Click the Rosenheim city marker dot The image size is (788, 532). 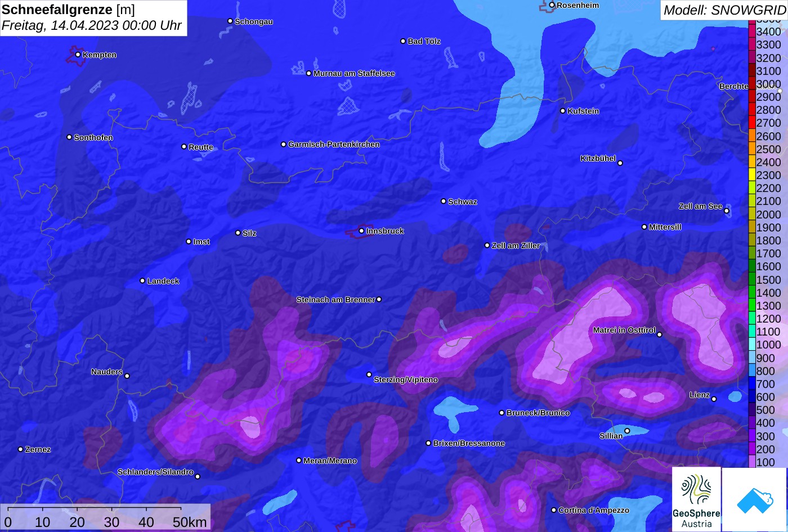pos(552,5)
